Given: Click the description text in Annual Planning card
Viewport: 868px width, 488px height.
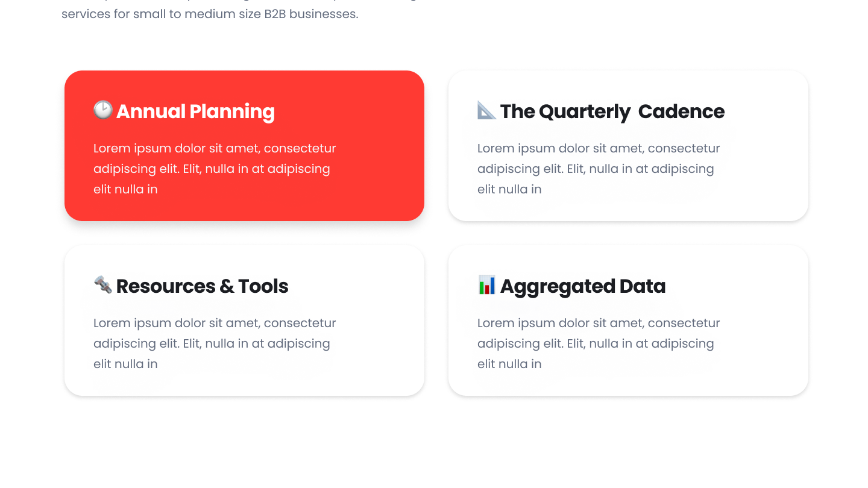Looking at the screenshot, I should (215, 169).
